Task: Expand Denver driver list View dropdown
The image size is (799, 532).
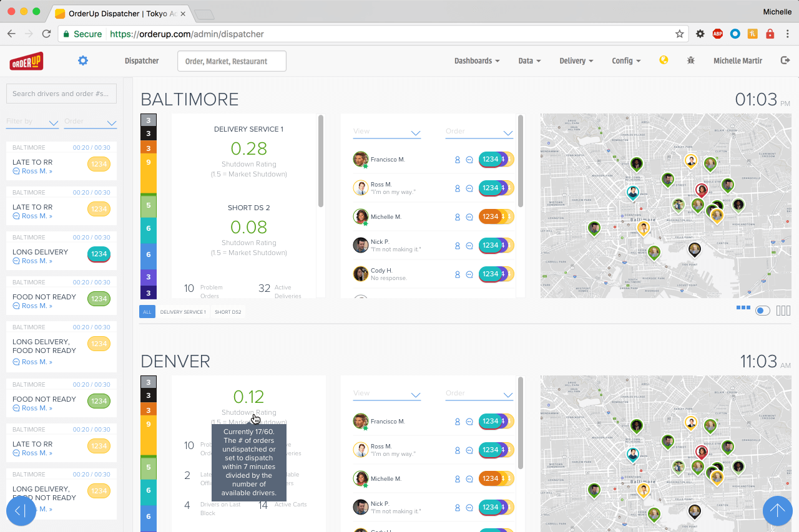Action: pyautogui.click(x=387, y=394)
